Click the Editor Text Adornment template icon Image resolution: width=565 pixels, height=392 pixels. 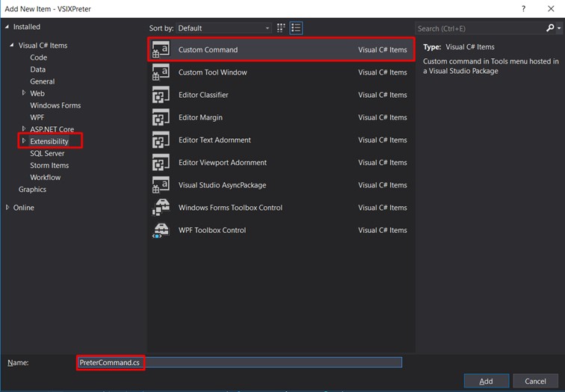(x=161, y=140)
